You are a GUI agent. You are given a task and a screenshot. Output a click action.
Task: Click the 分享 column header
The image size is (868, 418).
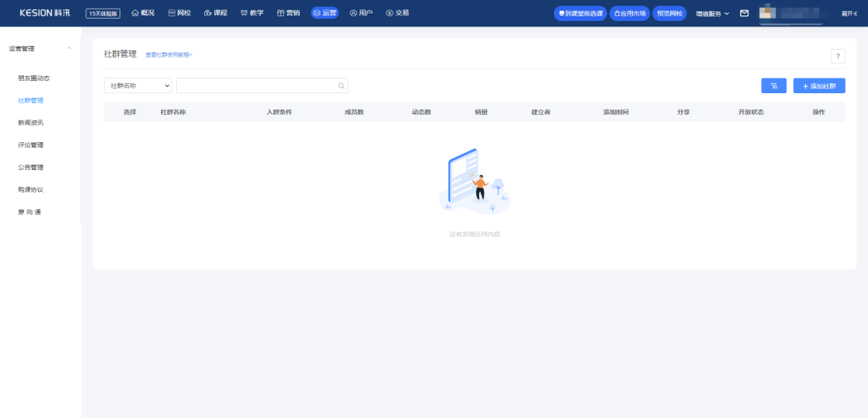tap(683, 112)
